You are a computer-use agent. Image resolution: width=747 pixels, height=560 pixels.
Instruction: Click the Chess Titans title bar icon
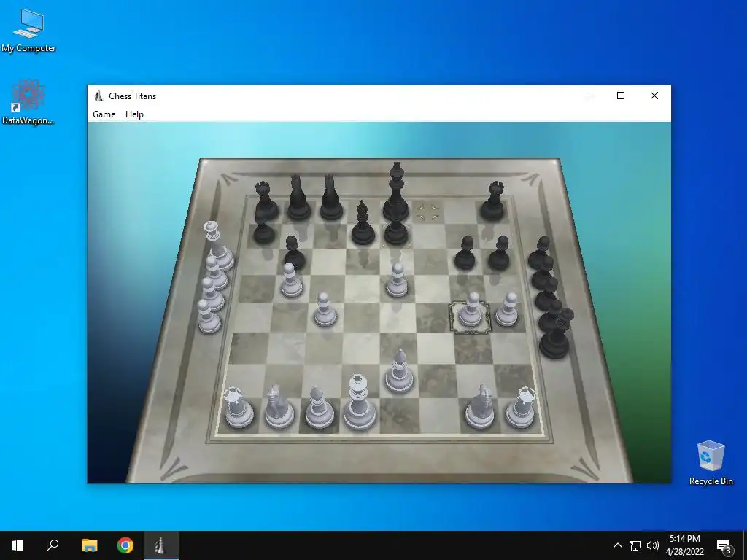pos(98,96)
